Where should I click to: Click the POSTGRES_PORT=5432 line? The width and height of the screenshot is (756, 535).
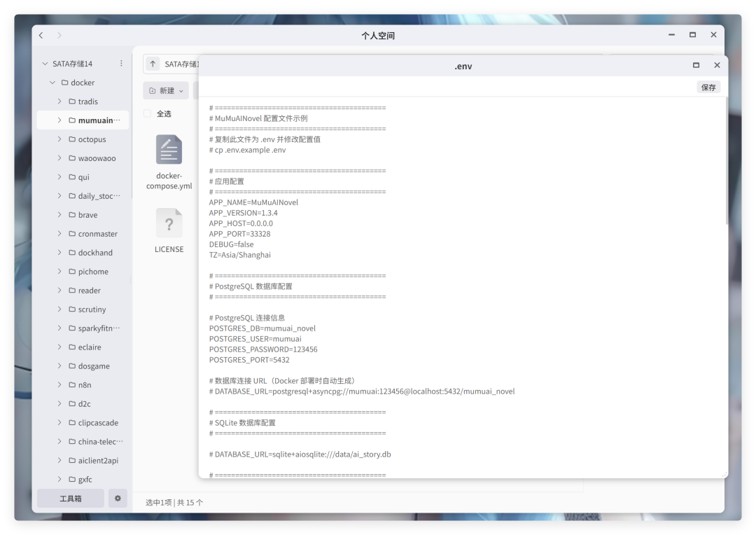[x=249, y=360]
